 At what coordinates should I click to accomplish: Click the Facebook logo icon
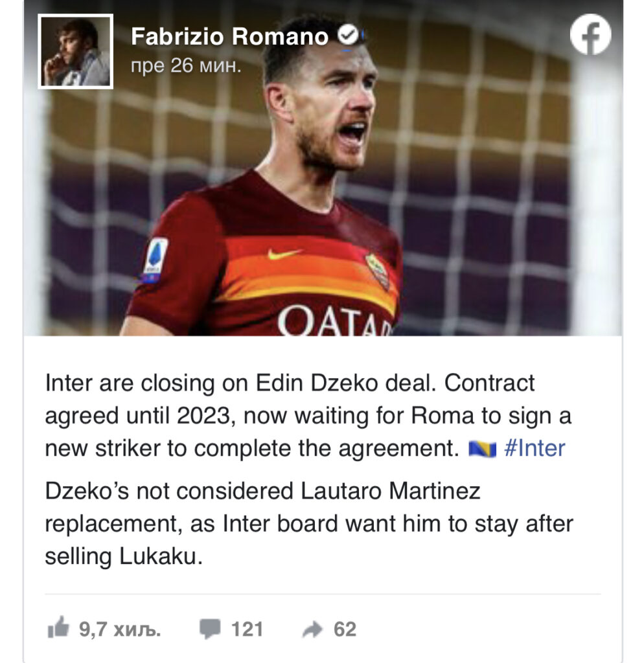pyautogui.click(x=590, y=34)
